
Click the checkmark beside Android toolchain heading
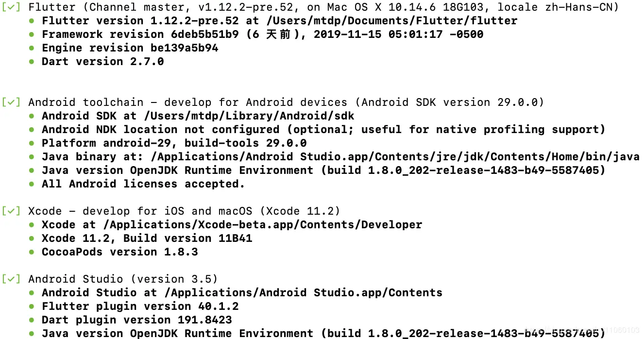click(11, 102)
